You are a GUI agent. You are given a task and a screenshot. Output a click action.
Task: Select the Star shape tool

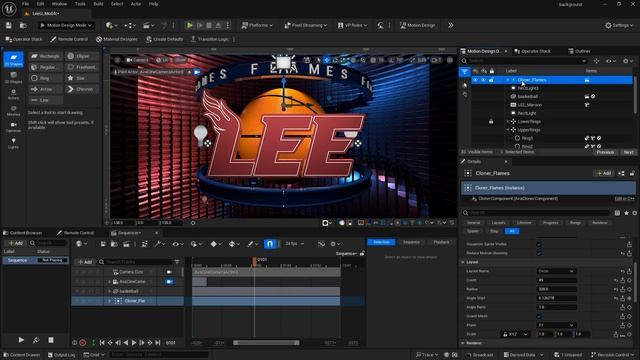coord(83,78)
